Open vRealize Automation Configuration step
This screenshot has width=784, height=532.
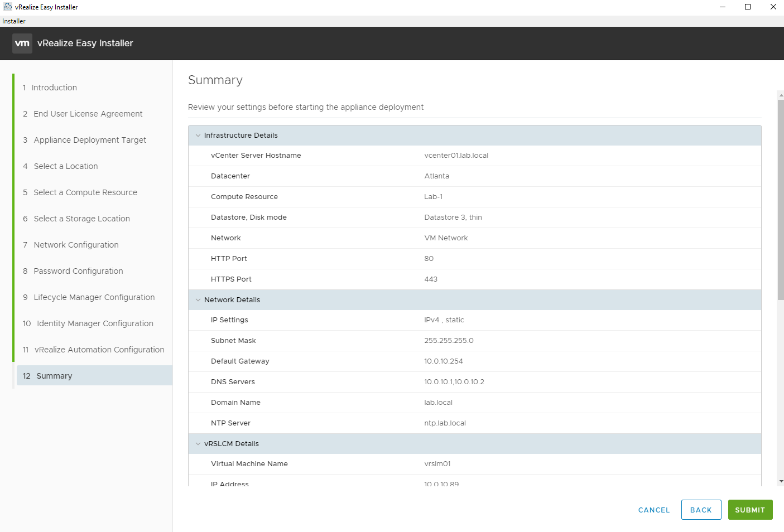click(x=94, y=350)
